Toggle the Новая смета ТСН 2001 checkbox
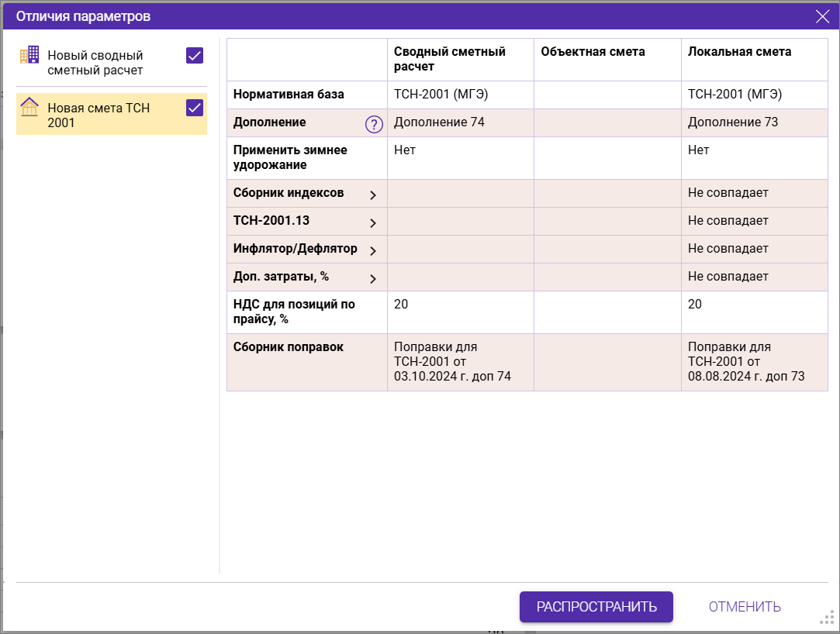This screenshot has width=840, height=634. click(195, 108)
